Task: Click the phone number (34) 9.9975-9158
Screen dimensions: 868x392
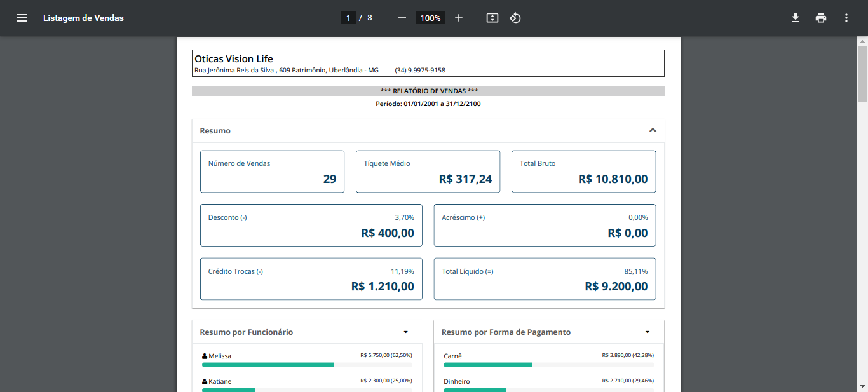Action: 420,70
